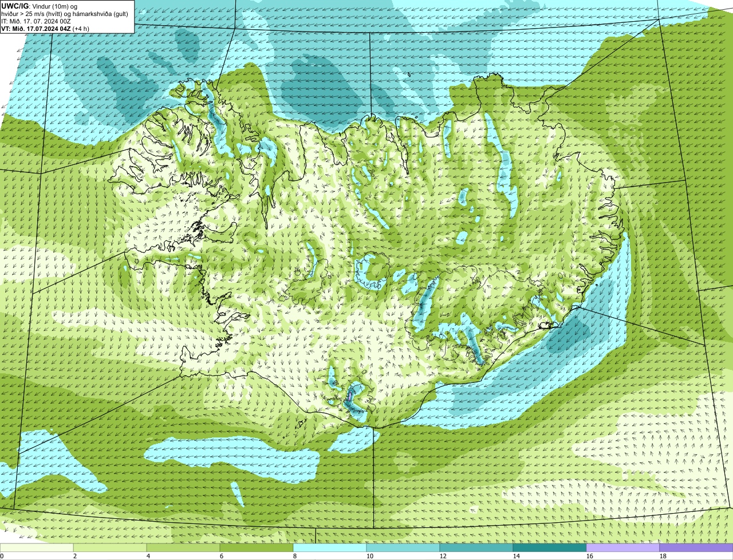Viewport: 733px width, 560px height.
Task: Select the 2–4 m/s light green swatch
Action: pos(110,547)
